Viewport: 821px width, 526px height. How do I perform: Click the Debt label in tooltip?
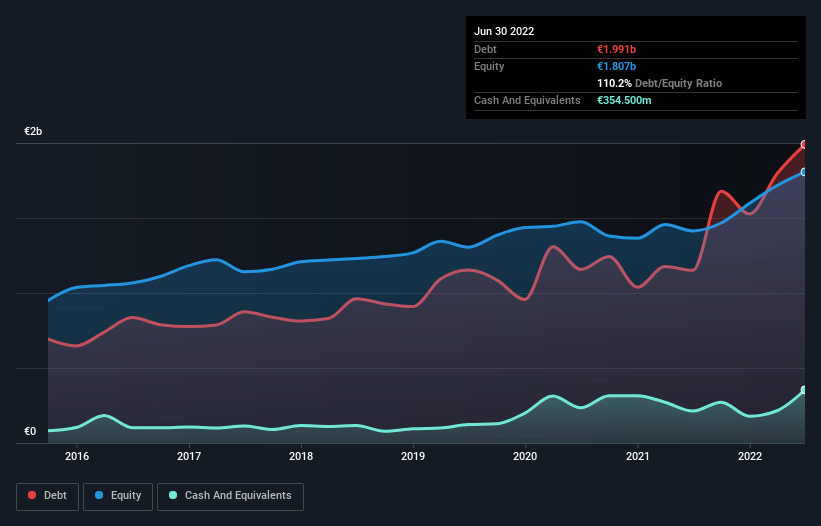(485, 49)
